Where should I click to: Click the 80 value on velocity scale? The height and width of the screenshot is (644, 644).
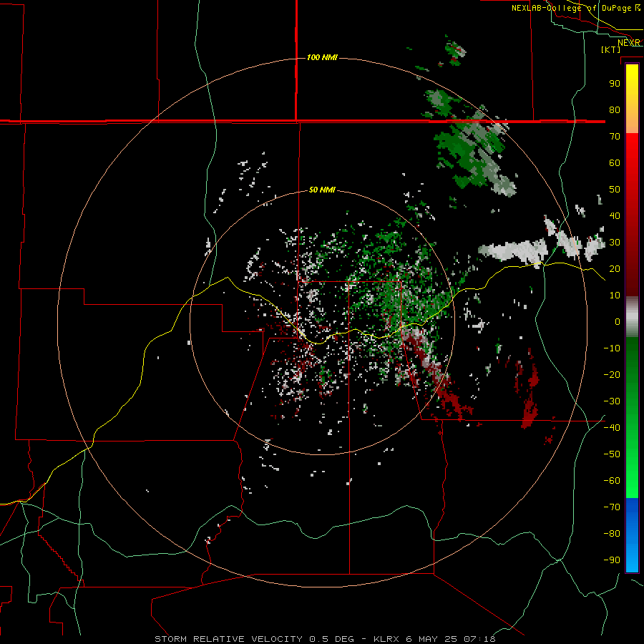point(615,109)
